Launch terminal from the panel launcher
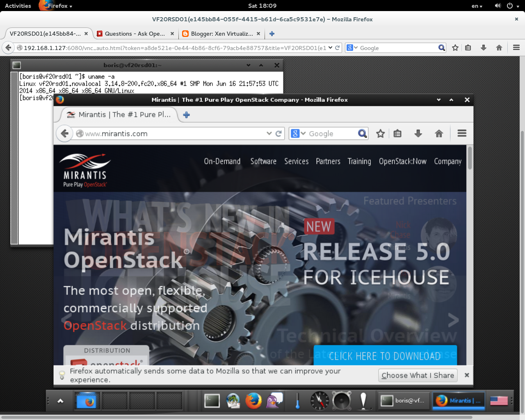The image size is (525, 420). [x=212, y=401]
